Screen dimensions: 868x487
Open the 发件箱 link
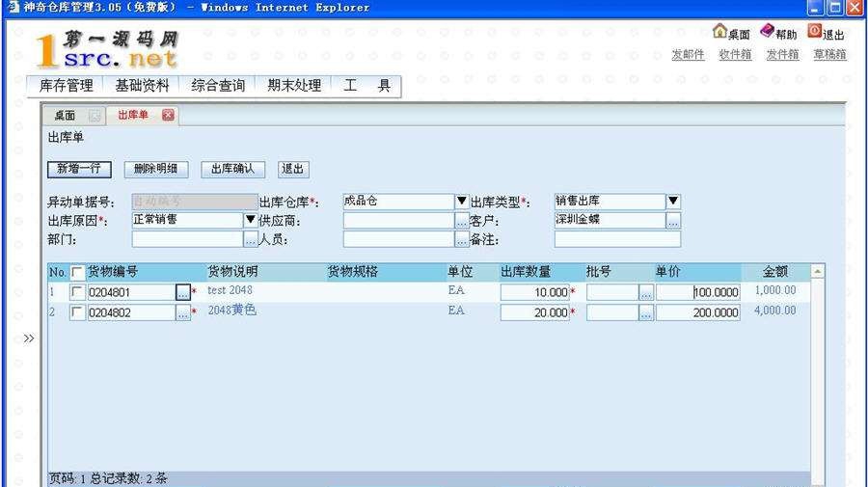coord(782,54)
